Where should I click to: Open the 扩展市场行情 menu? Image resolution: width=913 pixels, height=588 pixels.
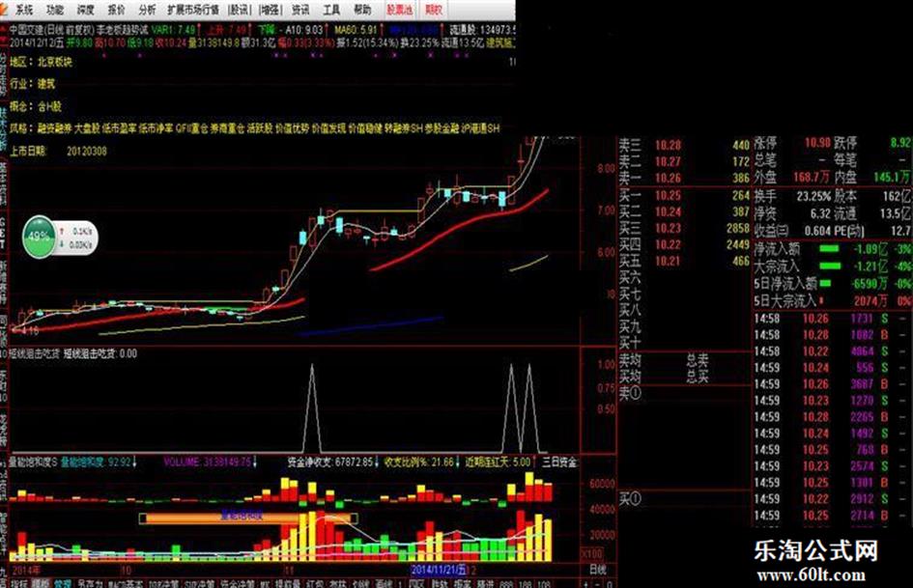tap(192, 10)
